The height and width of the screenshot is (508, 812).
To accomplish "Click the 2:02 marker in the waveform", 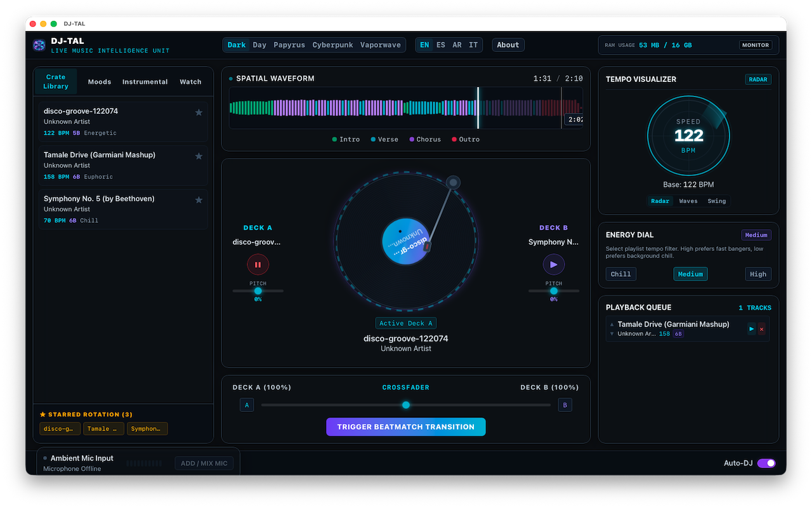I will coord(573,119).
